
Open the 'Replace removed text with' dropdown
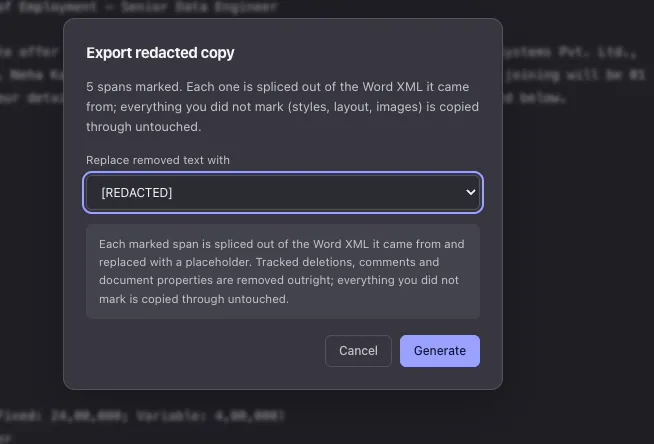(283, 193)
